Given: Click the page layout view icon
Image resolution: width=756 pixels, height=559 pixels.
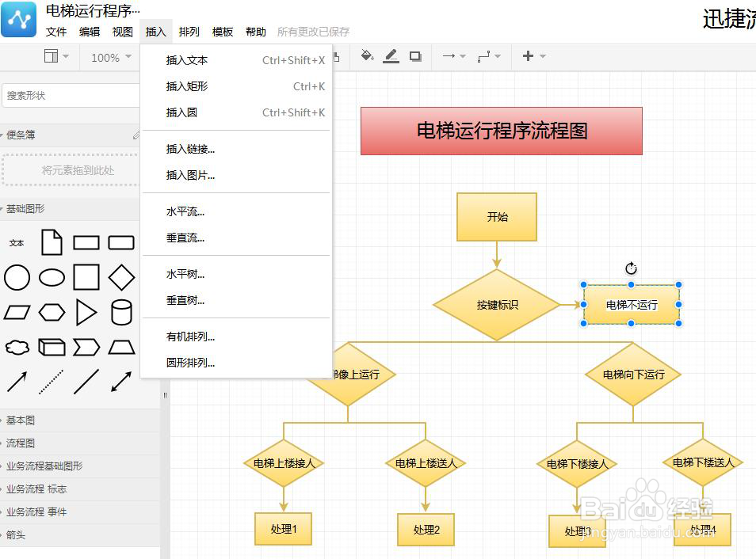Looking at the screenshot, I should pos(51,56).
